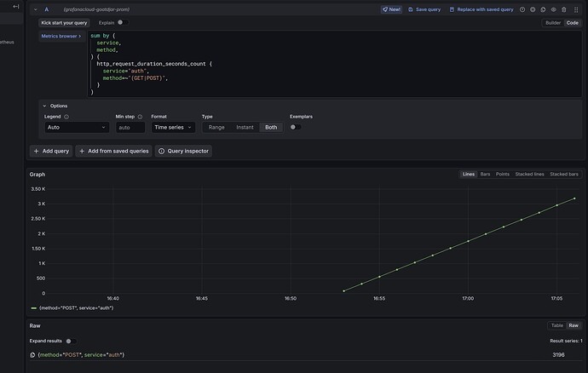
Task: Switch editor to Code mode
Action: click(x=573, y=23)
